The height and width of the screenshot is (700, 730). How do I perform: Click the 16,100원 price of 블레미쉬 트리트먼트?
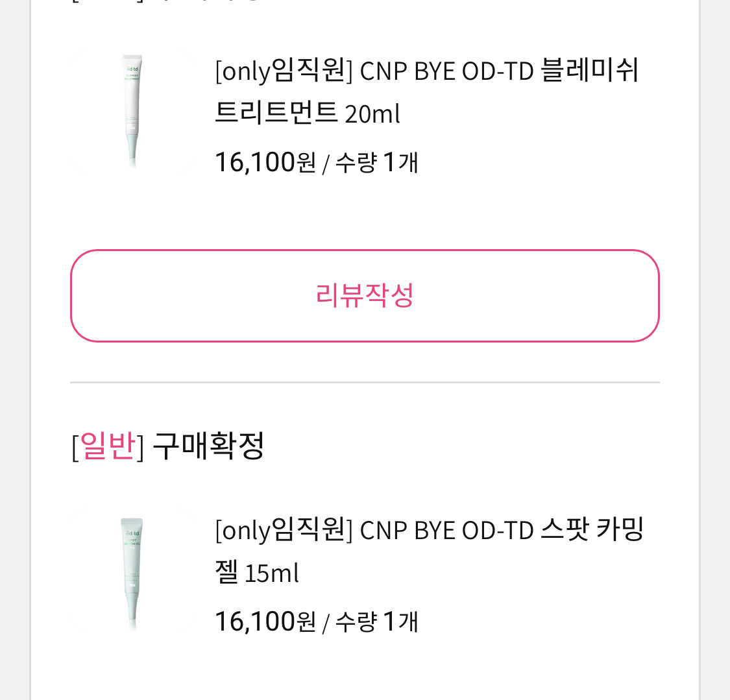pyautogui.click(x=265, y=162)
